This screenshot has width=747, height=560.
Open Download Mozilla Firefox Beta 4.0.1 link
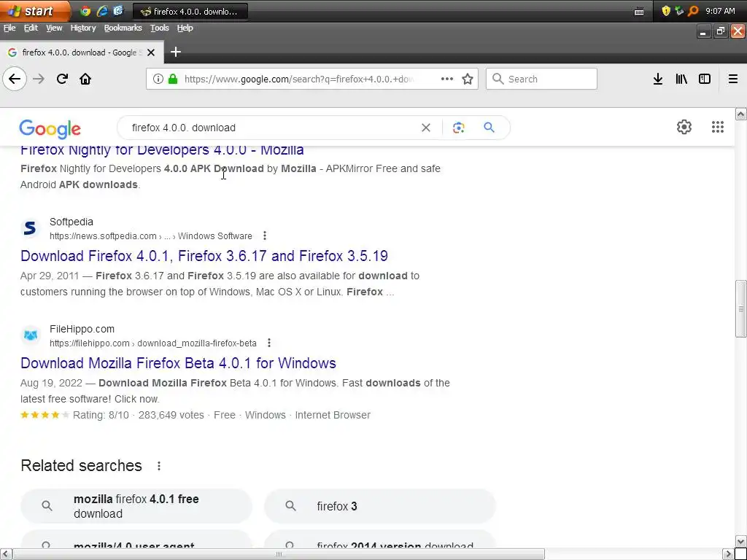coord(178,363)
